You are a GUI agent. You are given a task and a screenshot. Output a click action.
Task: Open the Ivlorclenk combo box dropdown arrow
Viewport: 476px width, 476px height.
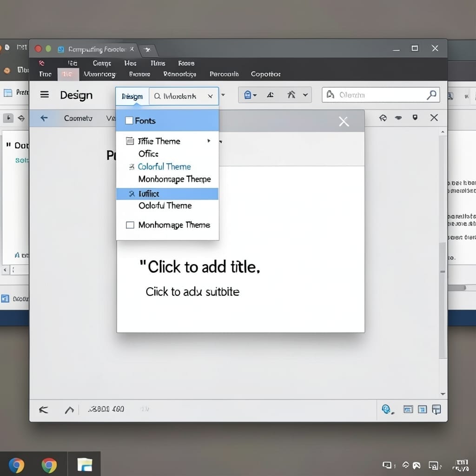pyautogui.click(x=210, y=96)
